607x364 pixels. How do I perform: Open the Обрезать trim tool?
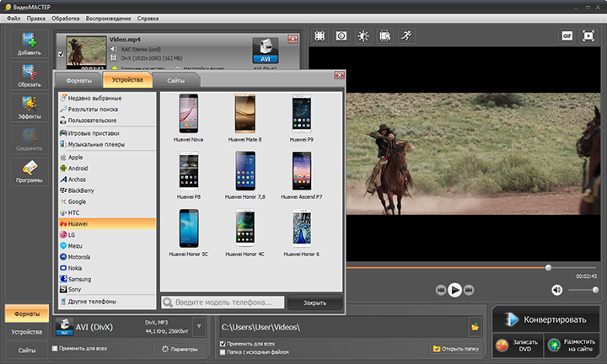tap(29, 76)
